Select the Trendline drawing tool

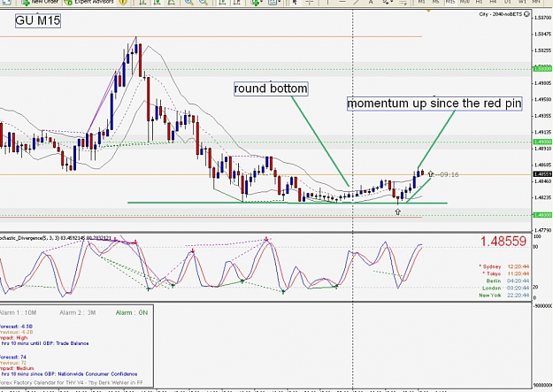(x=357, y=2)
